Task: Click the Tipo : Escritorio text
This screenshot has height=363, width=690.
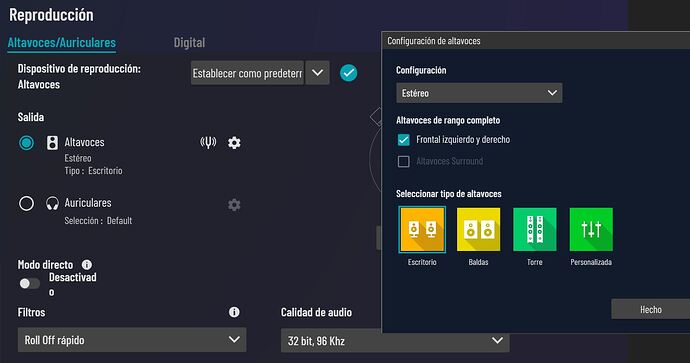Action: 93,171
